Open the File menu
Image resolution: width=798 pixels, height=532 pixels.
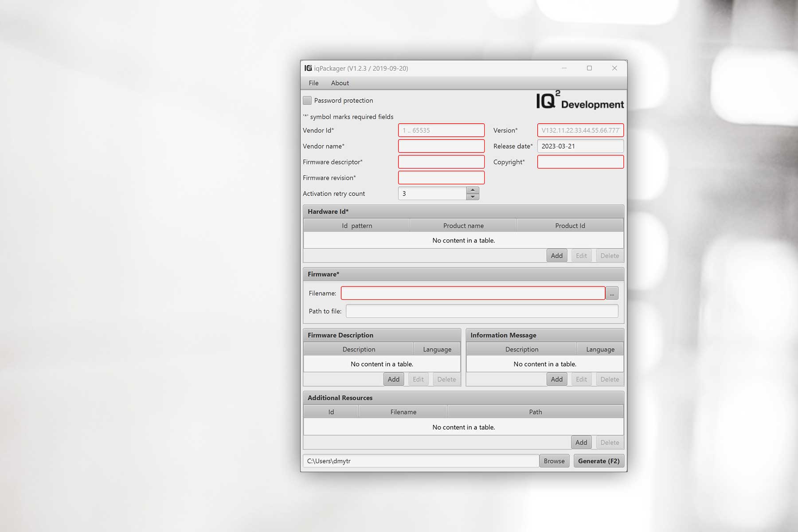pos(313,83)
